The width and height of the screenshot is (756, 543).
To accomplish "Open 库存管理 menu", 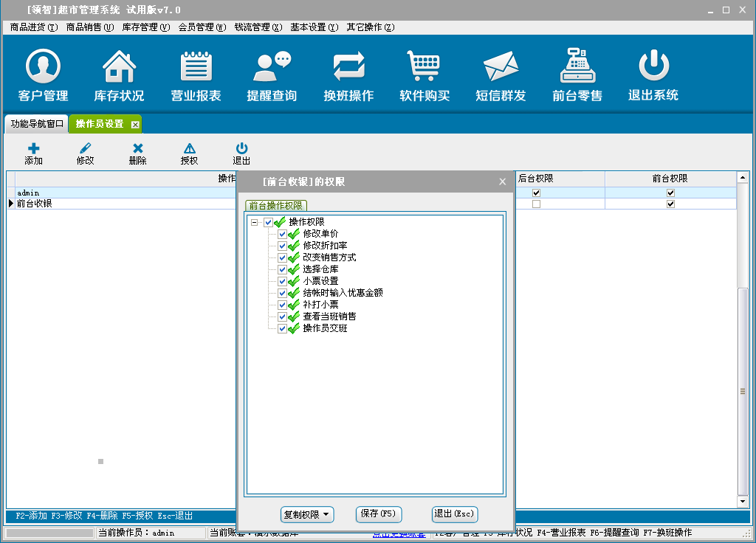I will pyautogui.click(x=146, y=27).
